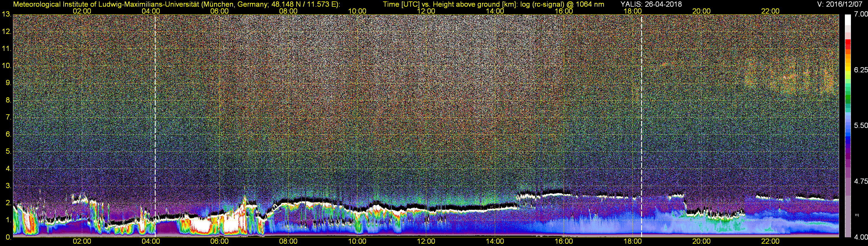
Task: Click the 12:00 label on the bottom time axis
Action: pyautogui.click(x=426, y=241)
